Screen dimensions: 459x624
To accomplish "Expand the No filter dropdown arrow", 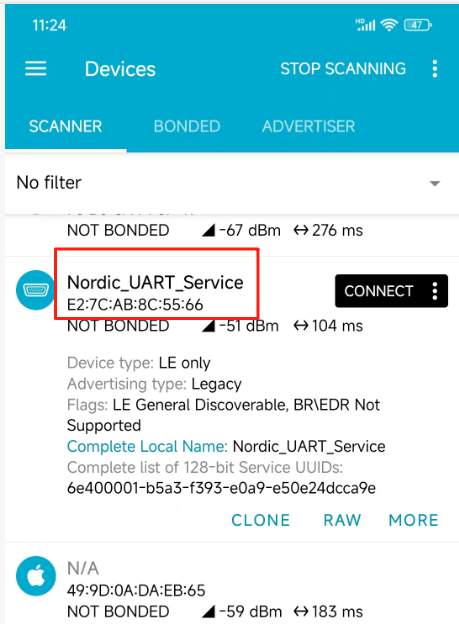I will point(435,183).
